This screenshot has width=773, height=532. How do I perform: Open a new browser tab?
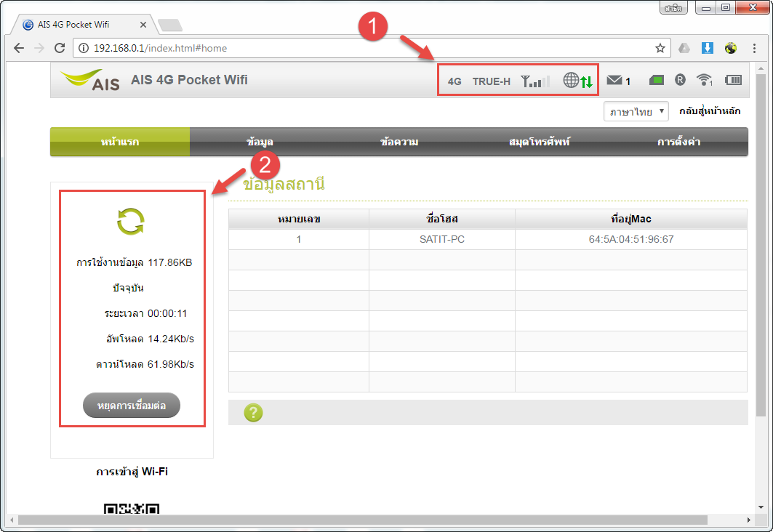pos(170,25)
